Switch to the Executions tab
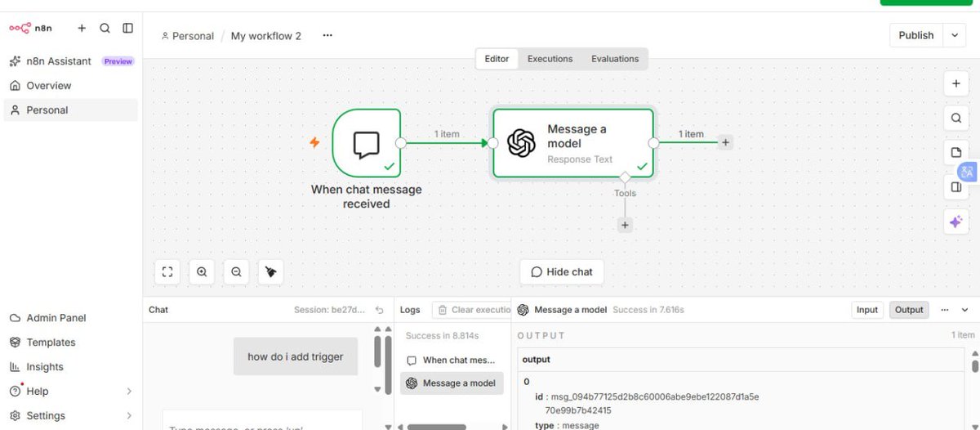The image size is (980, 430). 550,59
